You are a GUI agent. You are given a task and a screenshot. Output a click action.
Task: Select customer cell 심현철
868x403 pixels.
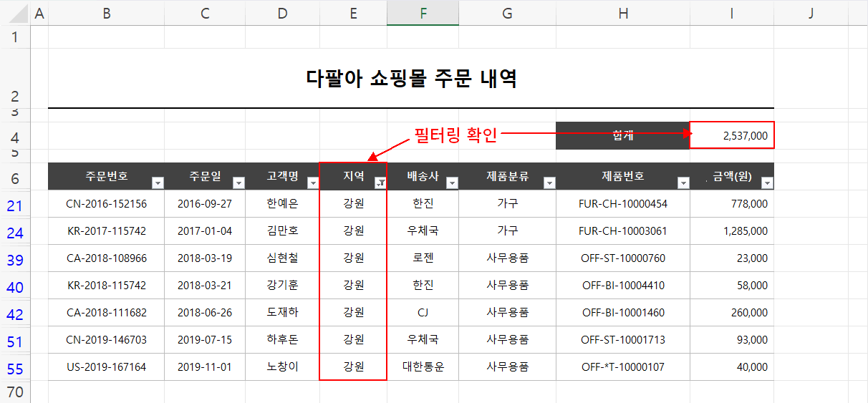coord(282,258)
